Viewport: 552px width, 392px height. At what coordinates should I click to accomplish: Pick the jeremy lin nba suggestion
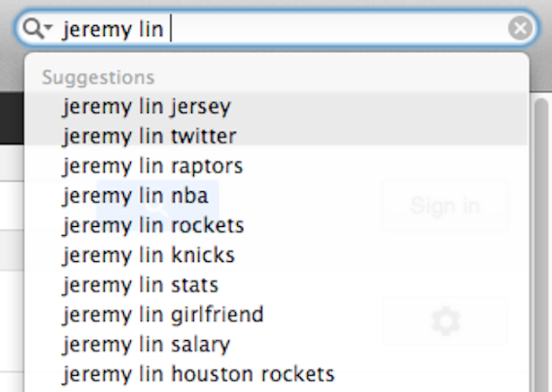276,196
